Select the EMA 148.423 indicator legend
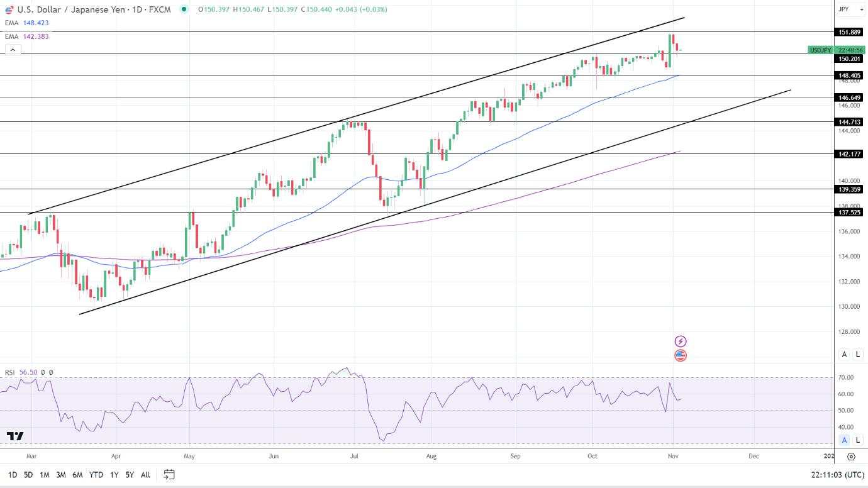Image resolution: width=868 pixels, height=488 pixels. [26, 23]
